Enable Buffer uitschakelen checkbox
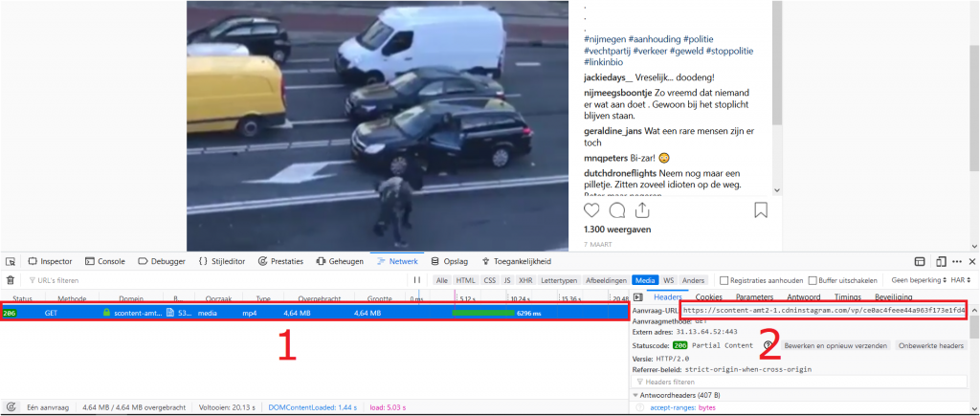The width and height of the screenshot is (980, 416). tap(813, 280)
